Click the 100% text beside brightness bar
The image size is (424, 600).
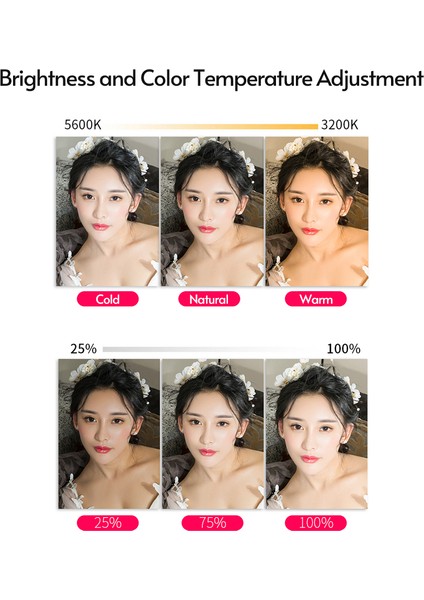344,349
